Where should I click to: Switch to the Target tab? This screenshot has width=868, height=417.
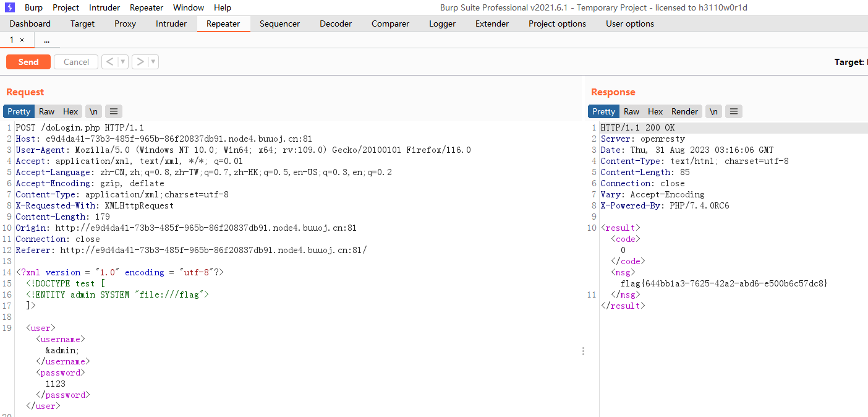[82, 24]
